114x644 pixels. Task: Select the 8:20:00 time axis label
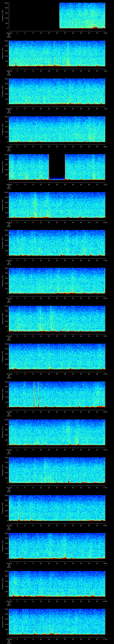(9, 639)
